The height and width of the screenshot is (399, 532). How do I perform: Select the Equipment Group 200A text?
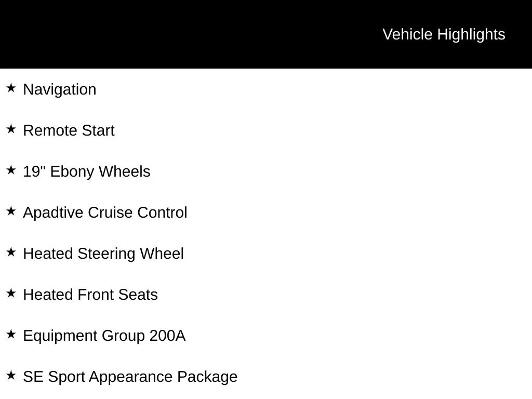104,336
